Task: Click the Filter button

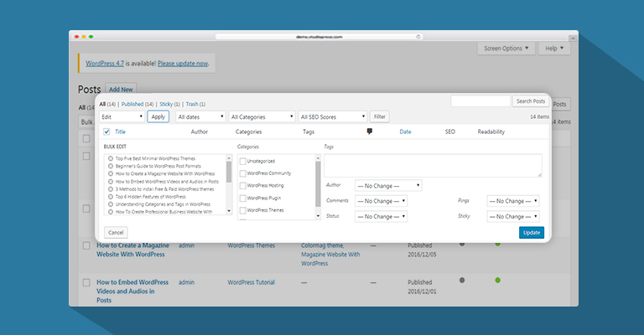Action: pyautogui.click(x=380, y=117)
